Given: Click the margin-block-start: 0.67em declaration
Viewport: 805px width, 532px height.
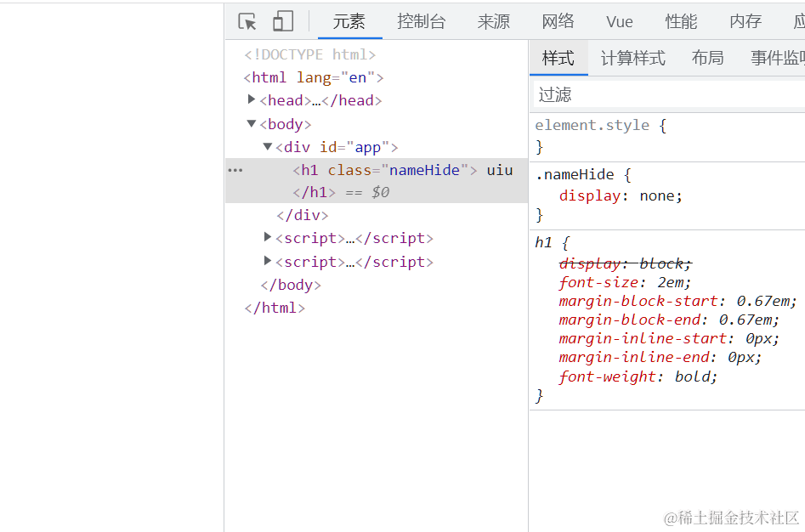Looking at the screenshot, I should pyautogui.click(x=677, y=301).
